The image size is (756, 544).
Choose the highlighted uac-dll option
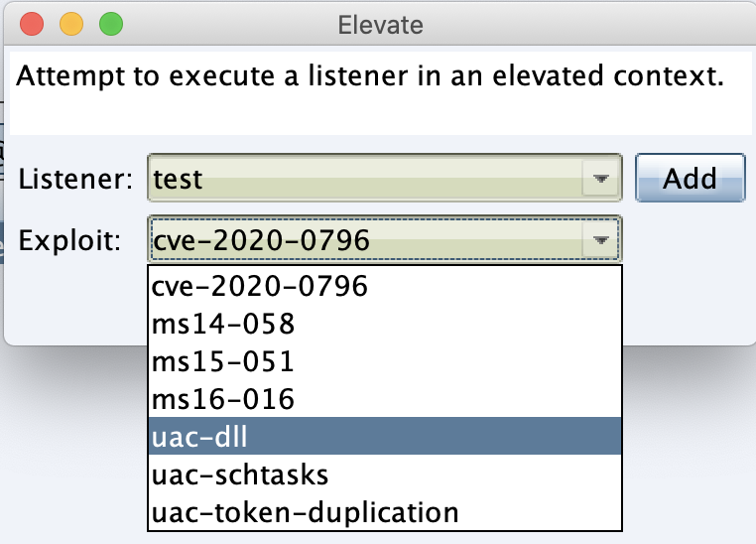(384, 438)
